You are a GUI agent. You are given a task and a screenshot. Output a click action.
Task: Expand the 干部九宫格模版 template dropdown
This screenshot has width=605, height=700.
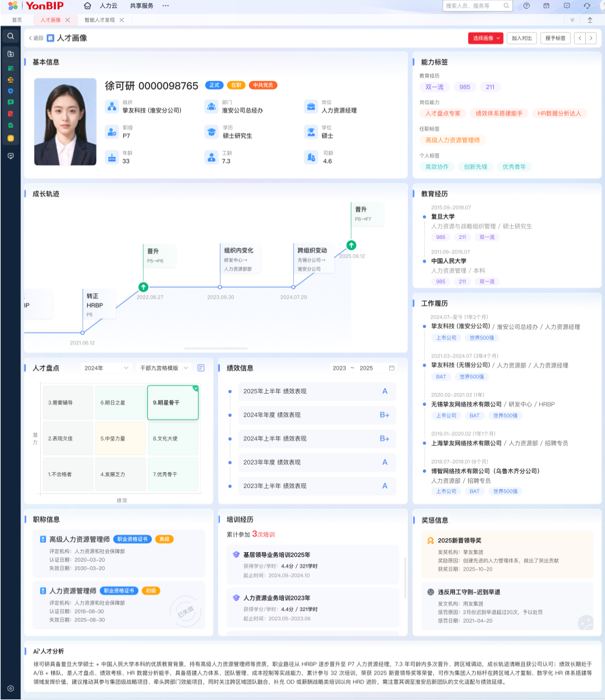pyautogui.click(x=164, y=368)
